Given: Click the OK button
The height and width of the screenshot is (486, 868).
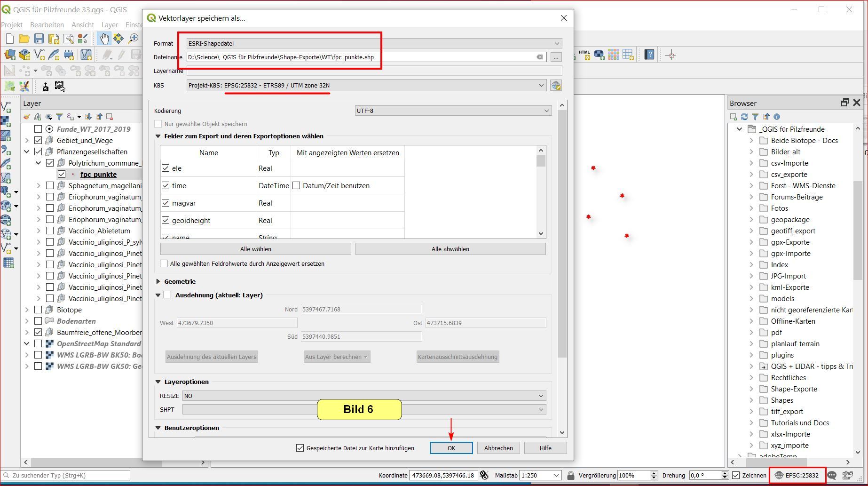Looking at the screenshot, I should pyautogui.click(x=451, y=448).
